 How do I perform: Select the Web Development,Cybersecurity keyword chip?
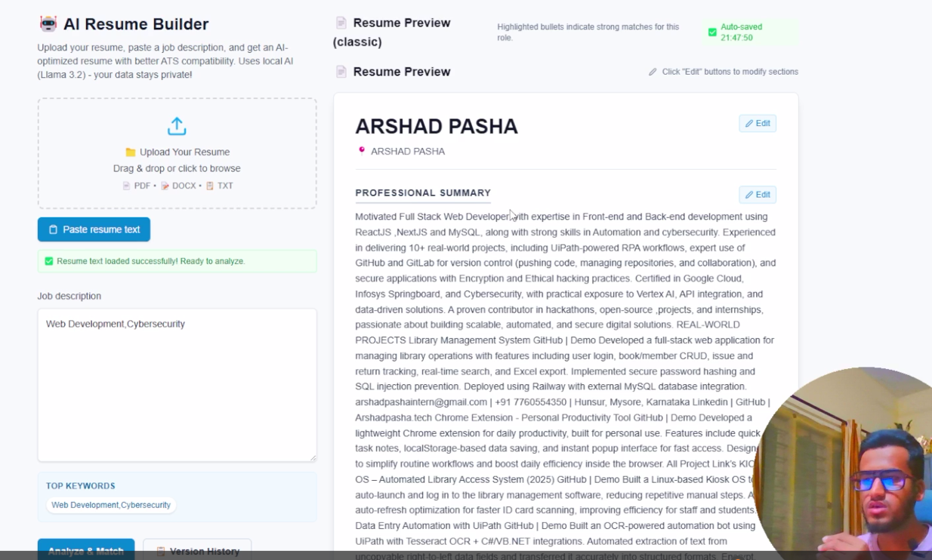click(x=110, y=504)
